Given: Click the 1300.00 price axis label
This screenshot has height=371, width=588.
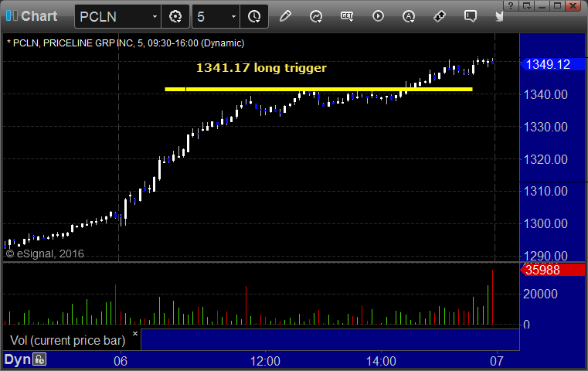Looking at the screenshot, I should coord(546,224).
